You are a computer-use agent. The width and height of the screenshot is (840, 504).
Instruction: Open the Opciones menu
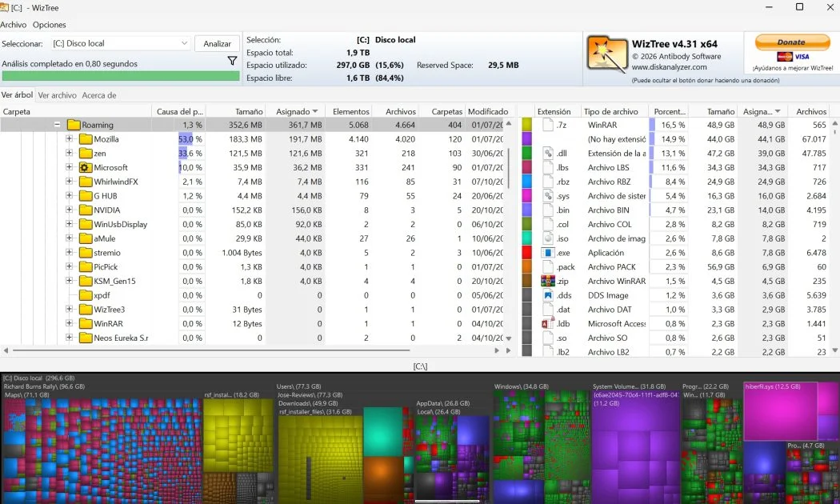pyautogui.click(x=50, y=25)
